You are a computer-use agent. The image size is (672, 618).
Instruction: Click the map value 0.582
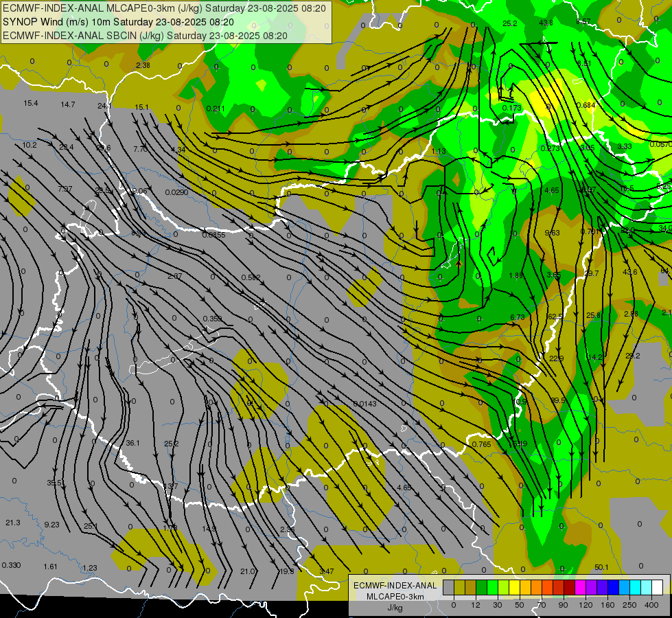click(x=251, y=278)
